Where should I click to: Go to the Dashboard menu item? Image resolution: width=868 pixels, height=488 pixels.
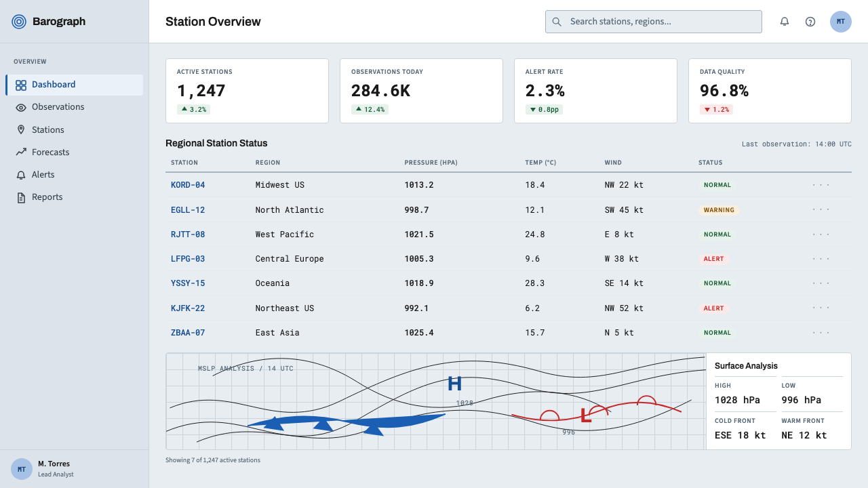[x=75, y=85]
